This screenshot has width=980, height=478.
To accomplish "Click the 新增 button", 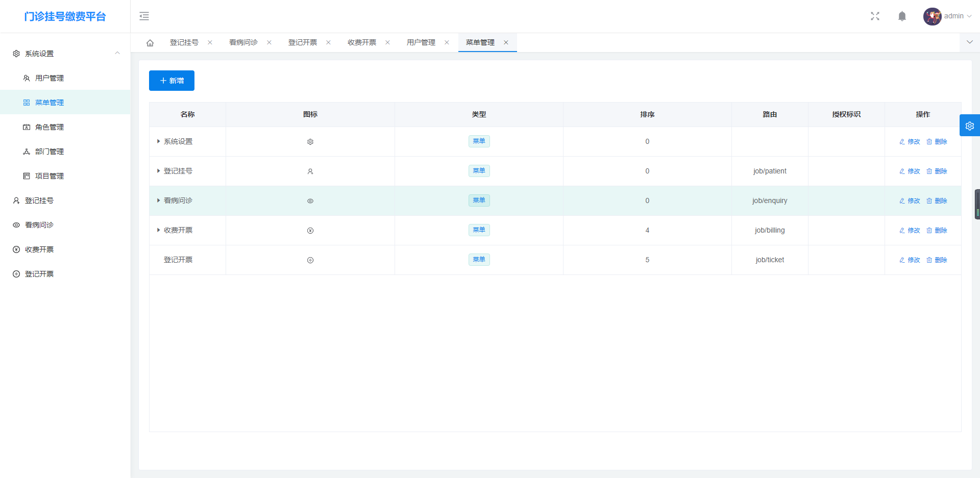I will click(171, 81).
